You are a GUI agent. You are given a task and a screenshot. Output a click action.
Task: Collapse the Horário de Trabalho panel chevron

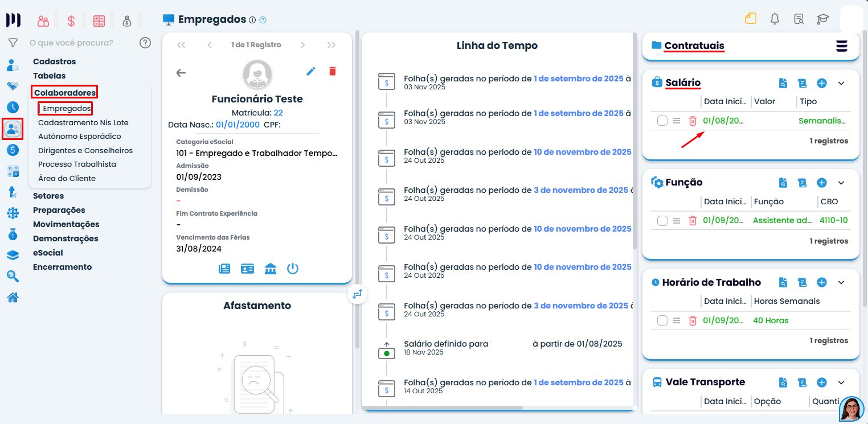(x=841, y=282)
